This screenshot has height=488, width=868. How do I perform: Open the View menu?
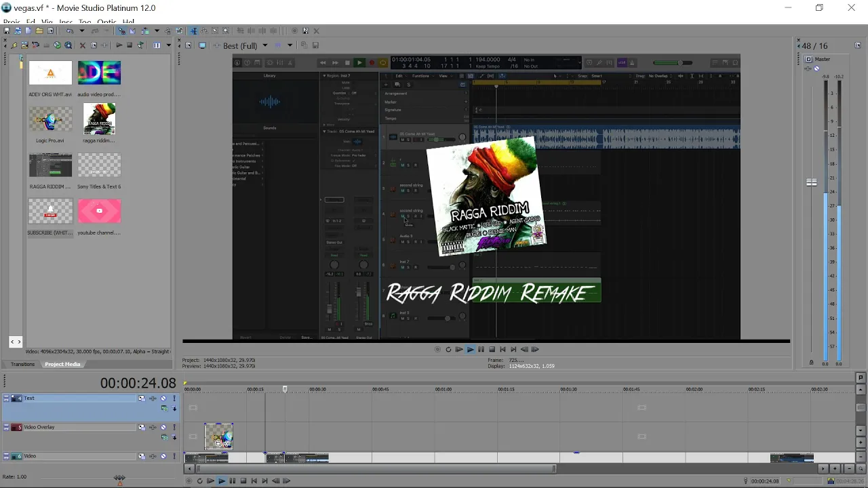tap(47, 22)
